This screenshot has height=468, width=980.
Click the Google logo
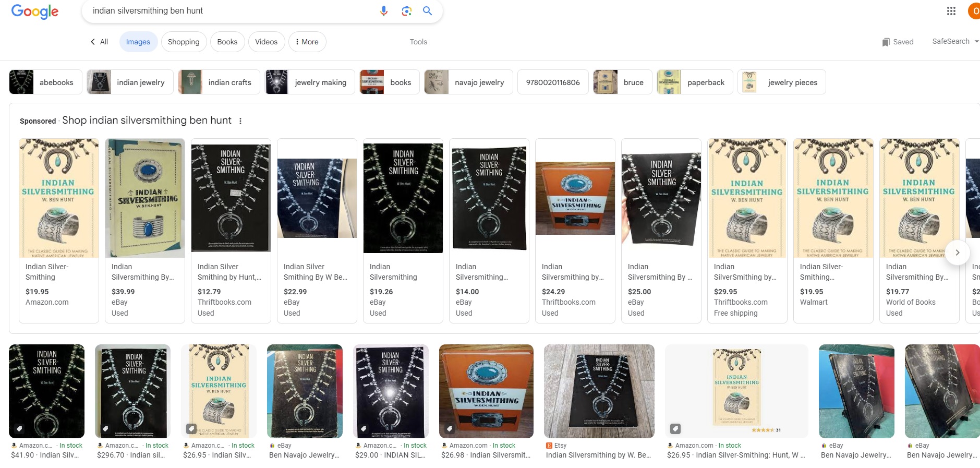click(35, 11)
